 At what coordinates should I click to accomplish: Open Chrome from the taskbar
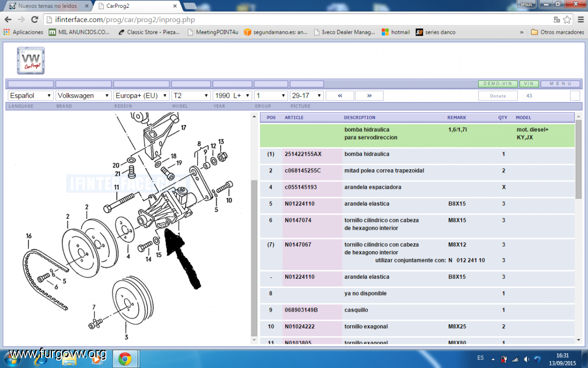click(x=124, y=359)
